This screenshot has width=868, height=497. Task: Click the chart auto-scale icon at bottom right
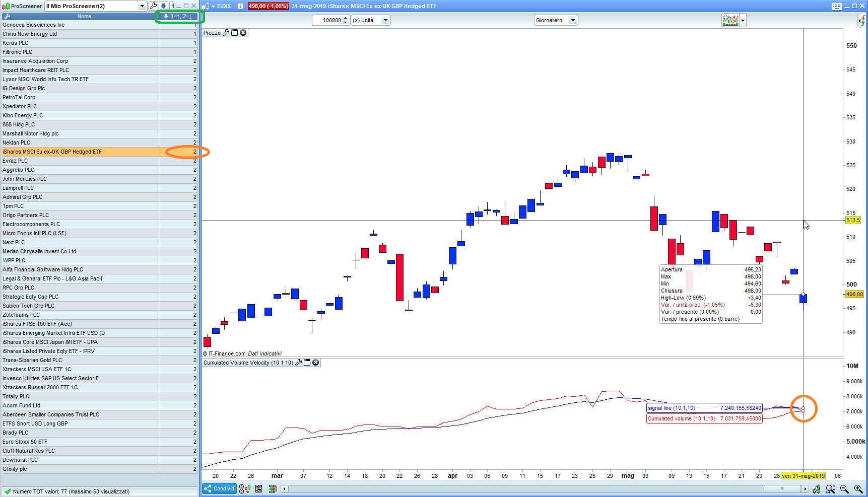click(816, 489)
